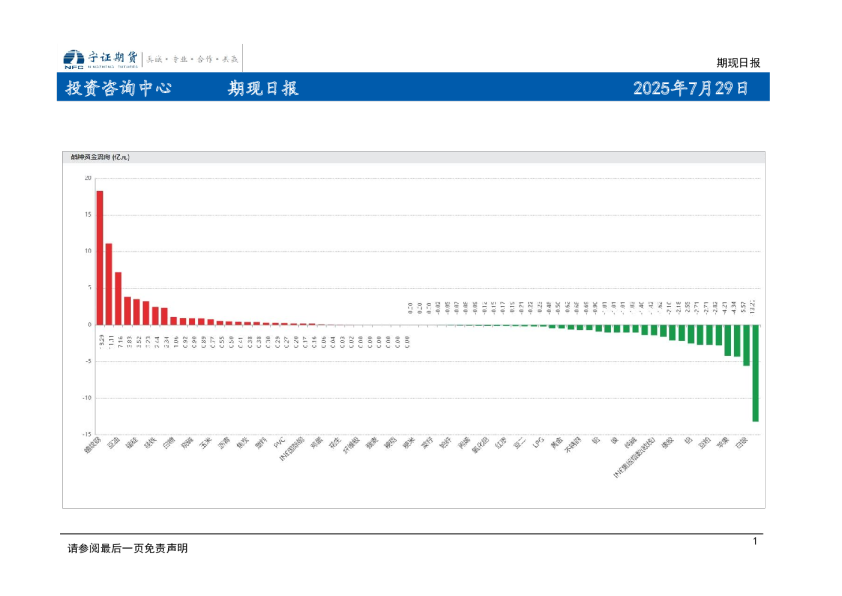Click the third red bar valued 7.16
This screenshot has height=596, width=842.
coord(118,298)
